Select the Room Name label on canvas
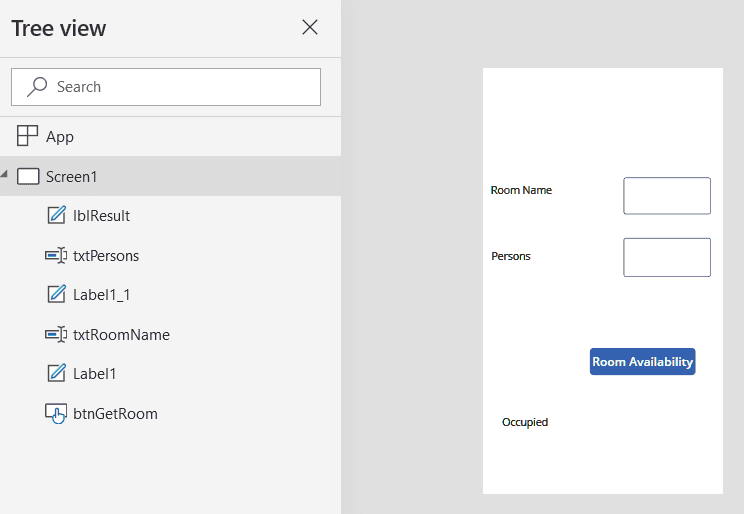Viewport: 744px width, 514px height. [521, 190]
